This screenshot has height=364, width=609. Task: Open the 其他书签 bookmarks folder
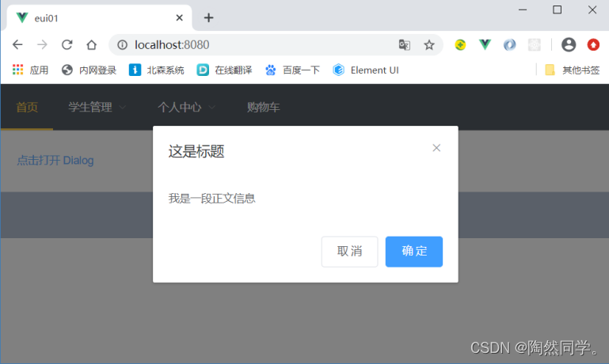click(572, 70)
